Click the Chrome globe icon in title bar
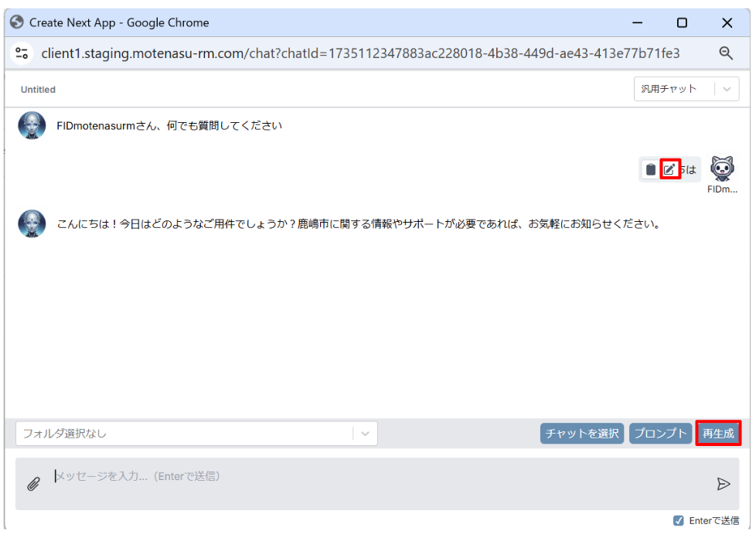756x538 pixels. pyautogui.click(x=17, y=22)
